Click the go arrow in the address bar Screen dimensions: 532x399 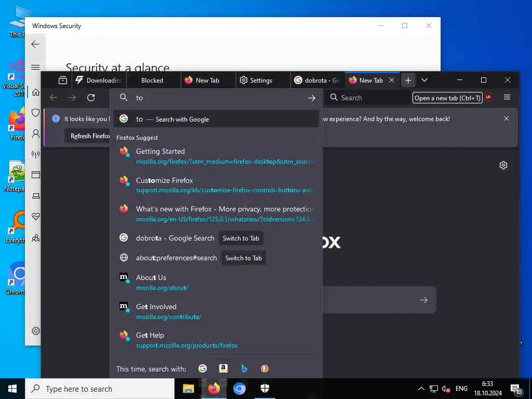click(x=312, y=98)
